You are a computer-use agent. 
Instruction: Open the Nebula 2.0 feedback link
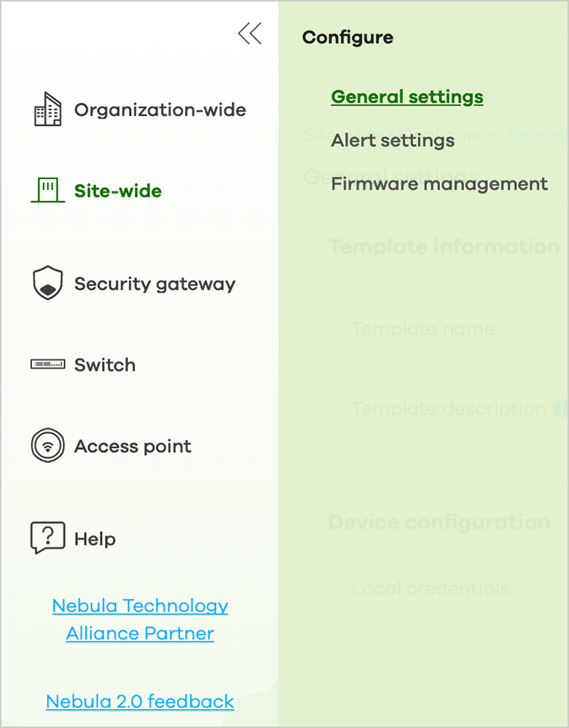tap(140, 701)
